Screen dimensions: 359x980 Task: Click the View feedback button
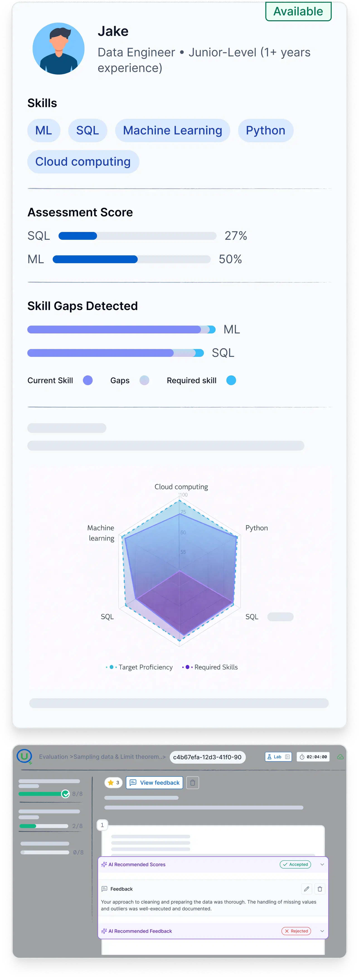pyautogui.click(x=154, y=783)
